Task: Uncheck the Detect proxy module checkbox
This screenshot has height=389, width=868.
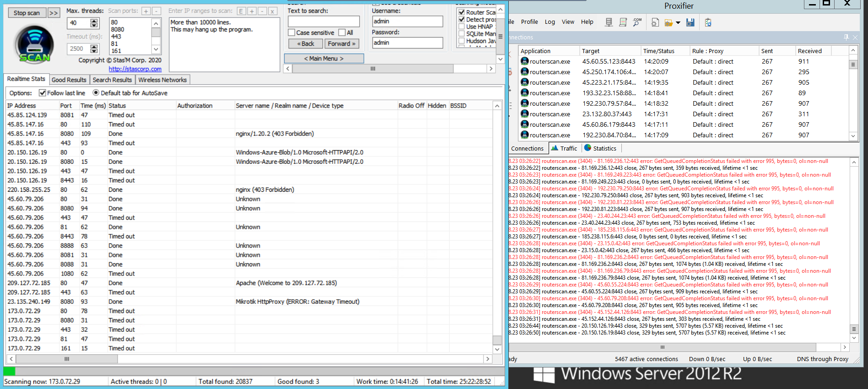Action: point(462,20)
